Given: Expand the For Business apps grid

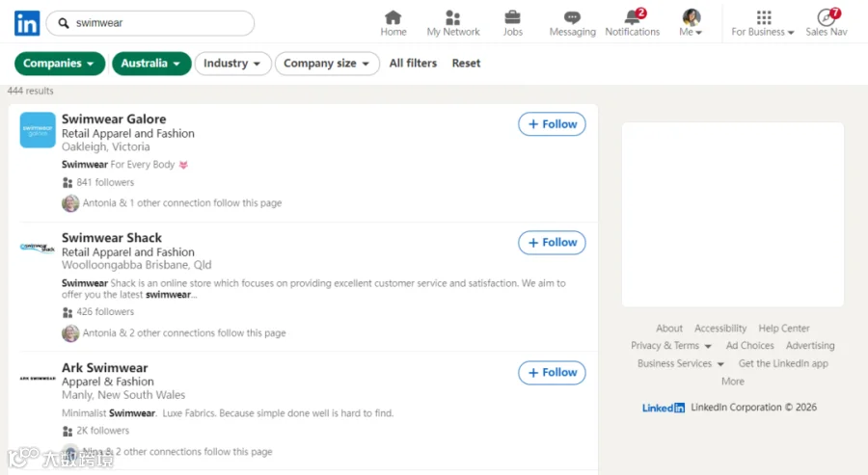Looking at the screenshot, I should pyautogui.click(x=764, y=17).
